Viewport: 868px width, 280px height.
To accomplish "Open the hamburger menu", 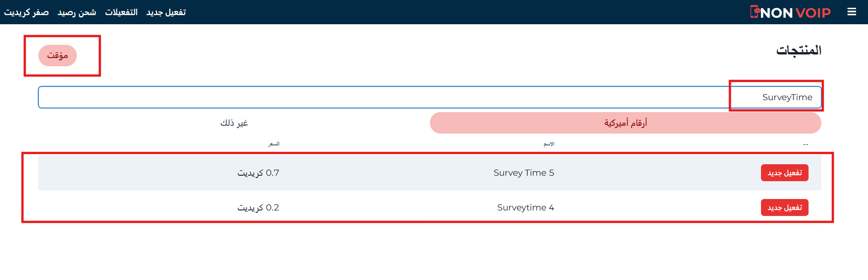I will pyautogui.click(x=852, y=11).
